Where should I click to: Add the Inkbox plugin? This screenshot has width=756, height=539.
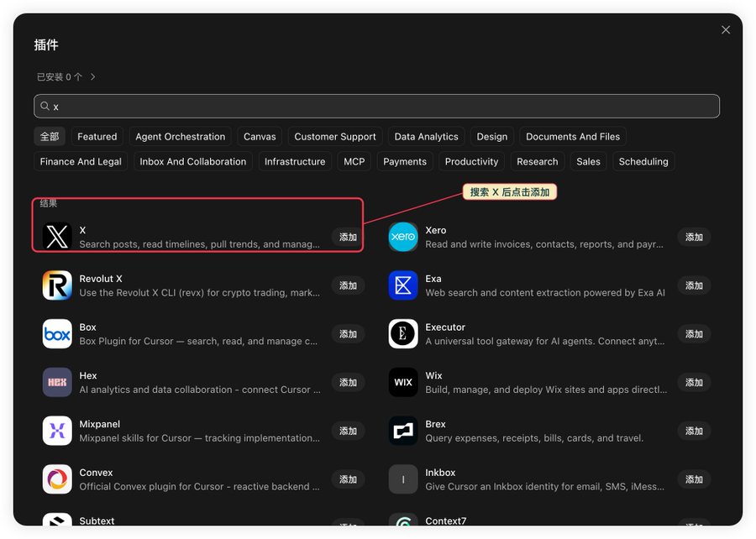click(x=694, y=479)
